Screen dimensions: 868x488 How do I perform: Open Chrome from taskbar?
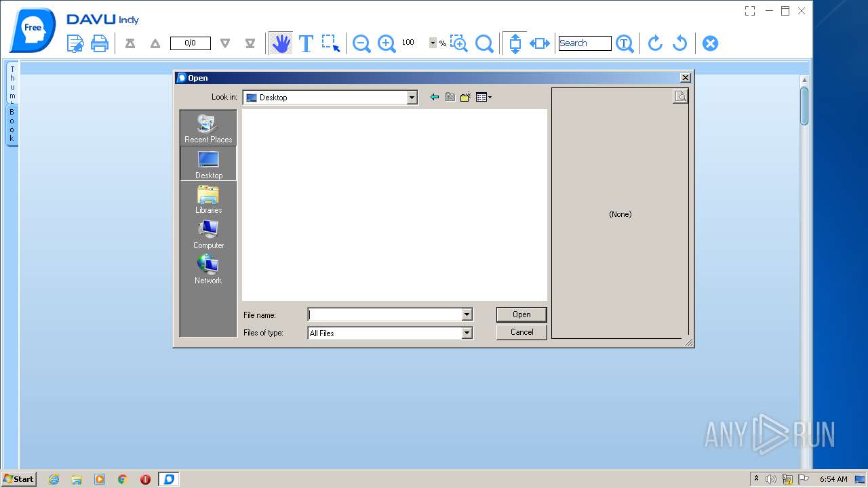[122, 479]
